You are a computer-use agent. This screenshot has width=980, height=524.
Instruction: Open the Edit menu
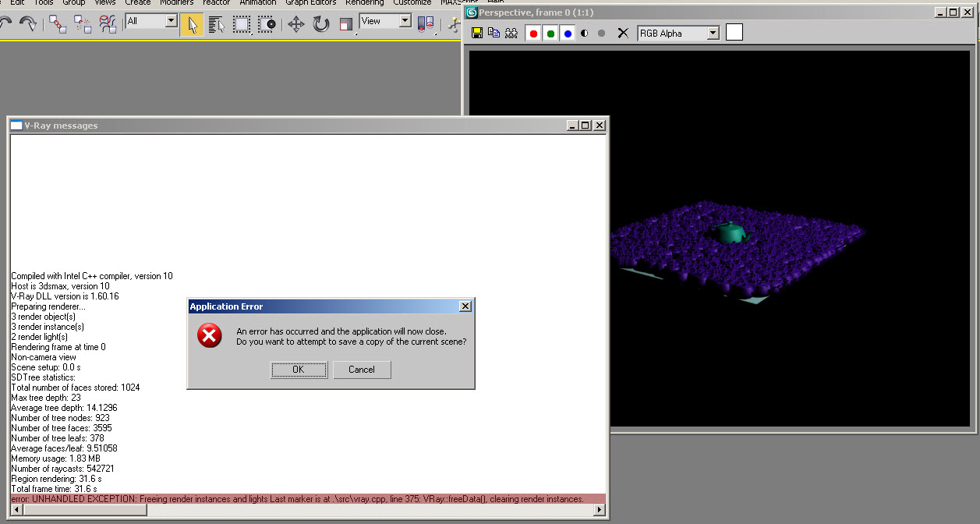(x=17, y=2)
